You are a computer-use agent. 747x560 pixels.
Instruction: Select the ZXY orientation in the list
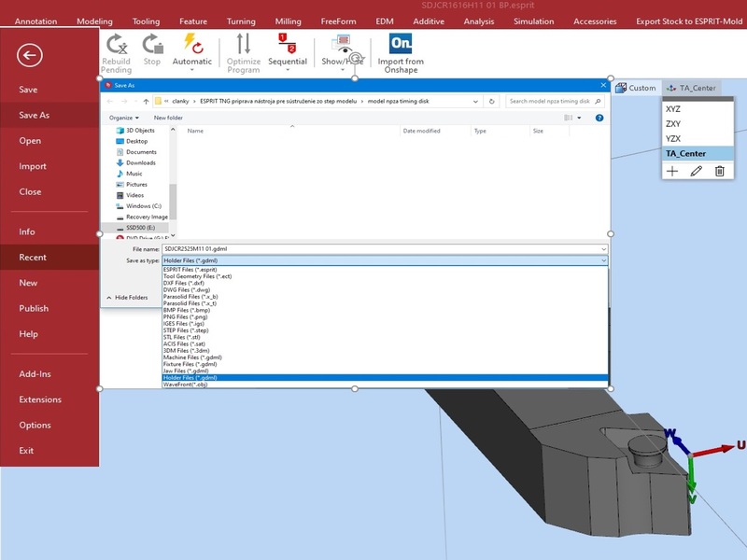[x=673, y=123]
